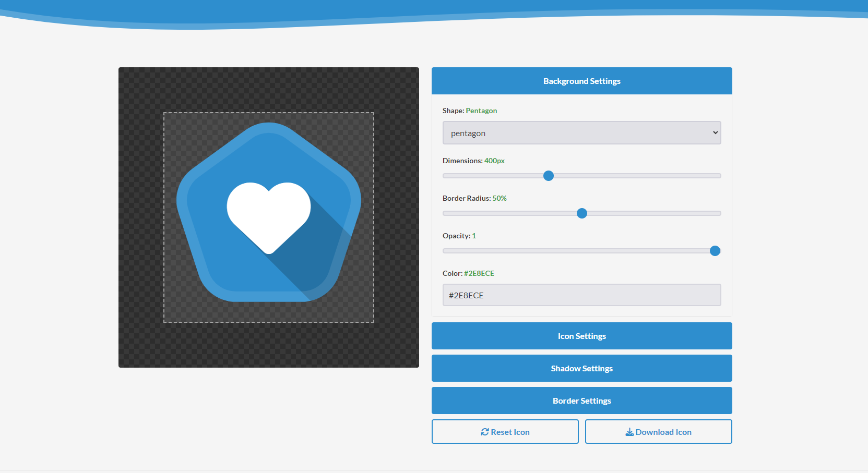Click the Download Icon button
This screenshot has height=473, width=868.
[x=658, y=432]
